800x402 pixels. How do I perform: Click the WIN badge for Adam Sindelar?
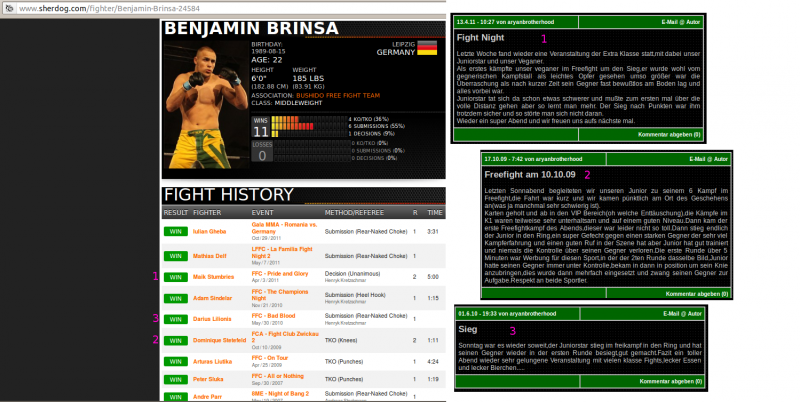pyautogui.click(x=176, y=298)
